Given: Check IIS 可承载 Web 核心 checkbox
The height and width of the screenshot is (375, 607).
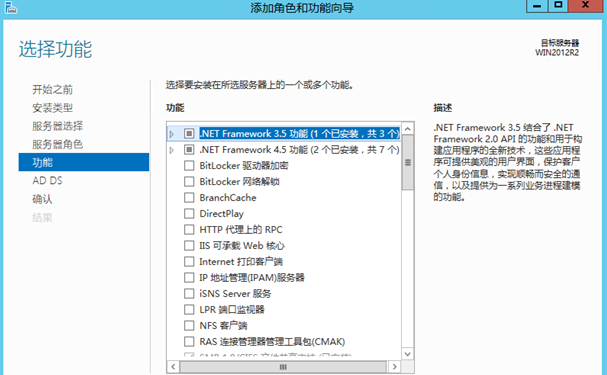Looking at the screenshot, I should pyautogui.click(x=189, y=245).
